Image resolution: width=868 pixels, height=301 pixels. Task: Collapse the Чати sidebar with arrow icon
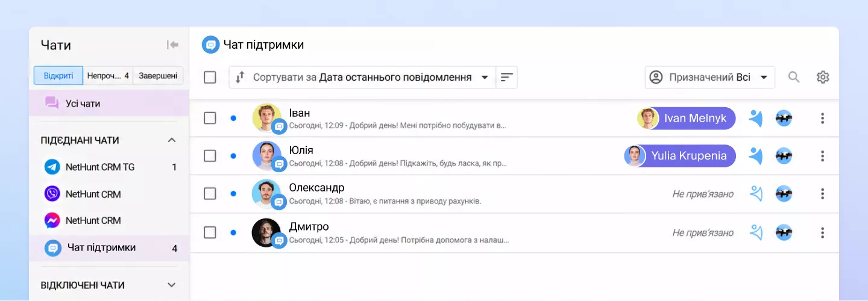point(173,45)
